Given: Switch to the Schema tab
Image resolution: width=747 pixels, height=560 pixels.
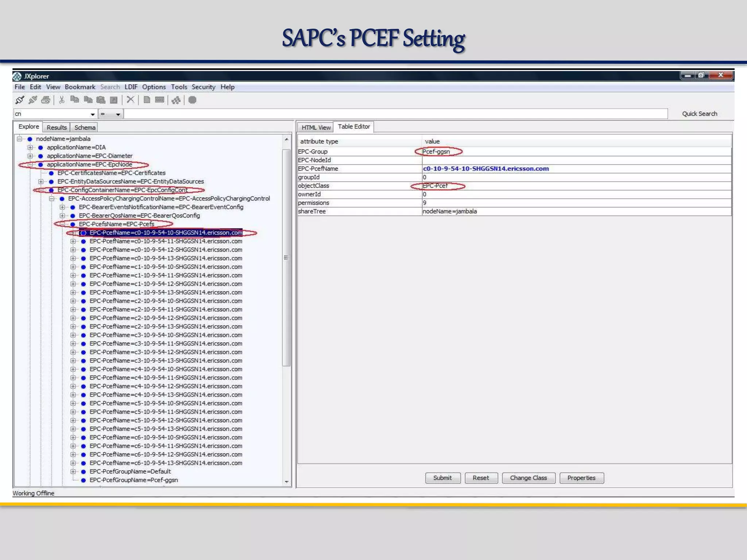Looking at the screenshot, I should point(85,128).
